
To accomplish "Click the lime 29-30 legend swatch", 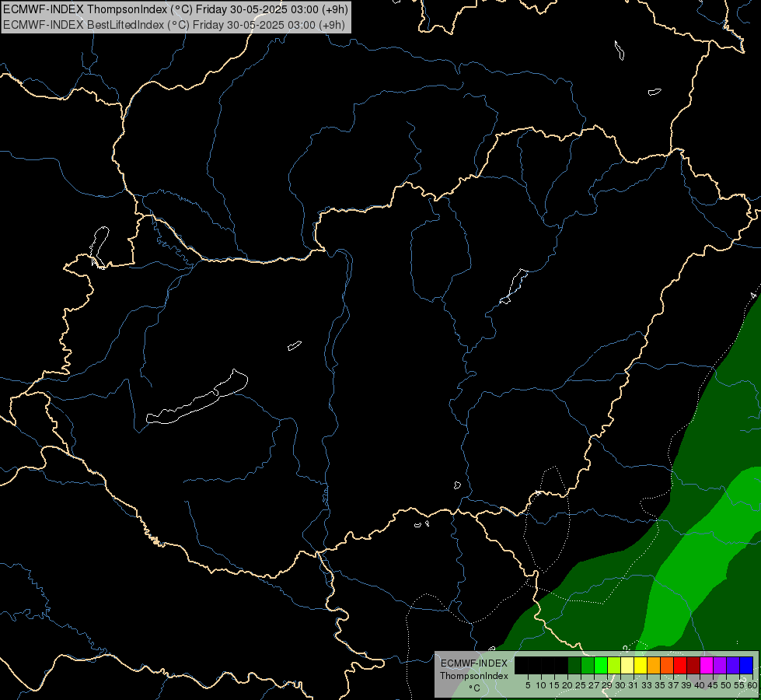I will point(614,665).
